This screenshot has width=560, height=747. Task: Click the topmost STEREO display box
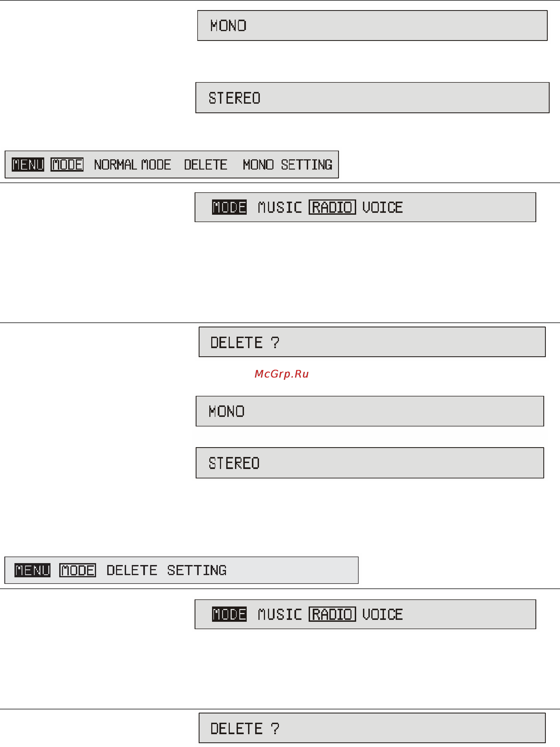pos(372,98)
